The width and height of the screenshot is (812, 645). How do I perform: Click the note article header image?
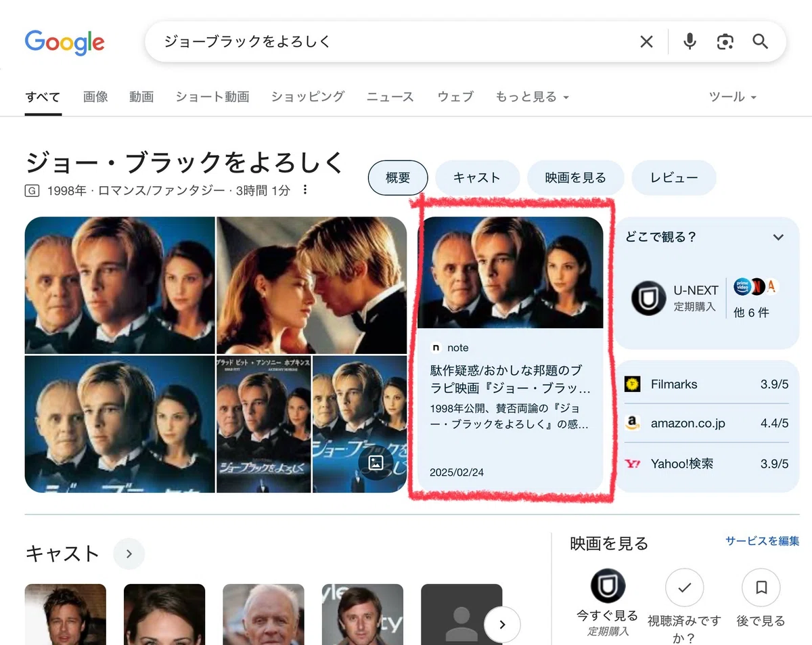pyautogui.click(x=510, y=272)
